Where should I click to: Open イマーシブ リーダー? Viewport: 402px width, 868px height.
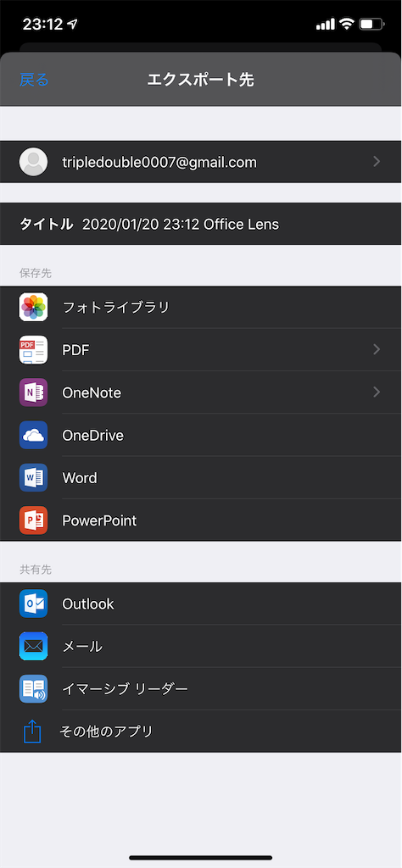(x=200, y=688)
